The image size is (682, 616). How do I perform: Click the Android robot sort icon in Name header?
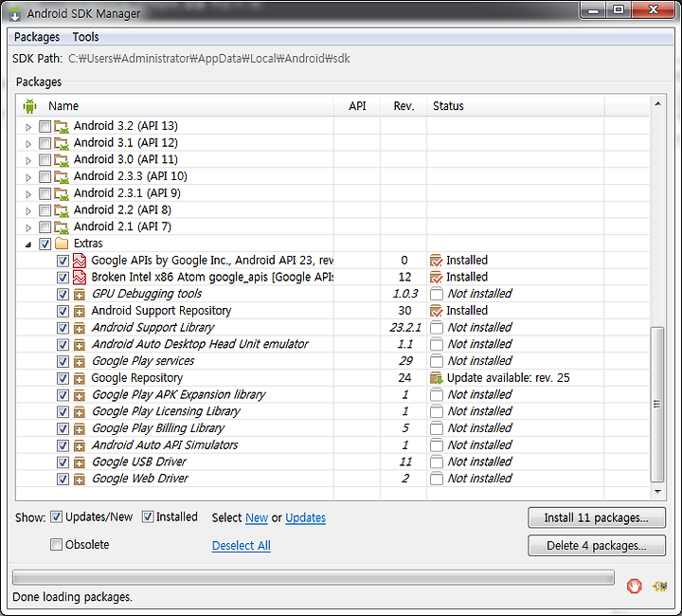pos(29,106)
